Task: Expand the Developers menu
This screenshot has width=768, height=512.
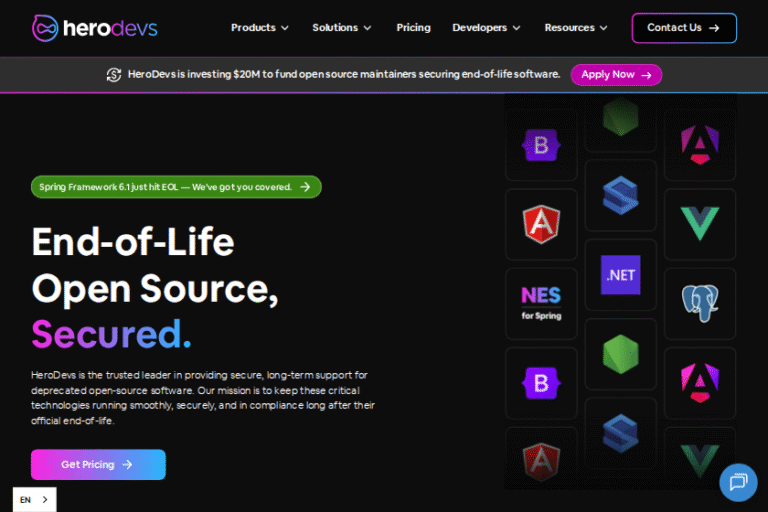Action: 486,28
